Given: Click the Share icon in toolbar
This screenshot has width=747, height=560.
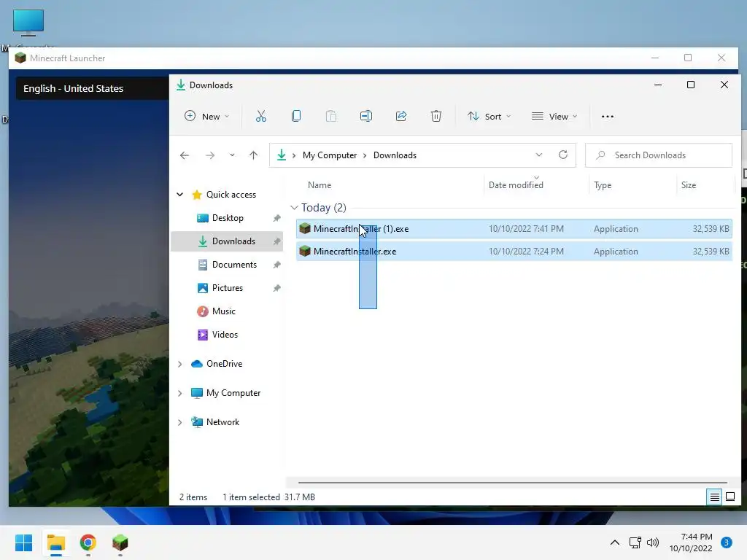Looking at the screenshot, I should (x=401, y=116).
